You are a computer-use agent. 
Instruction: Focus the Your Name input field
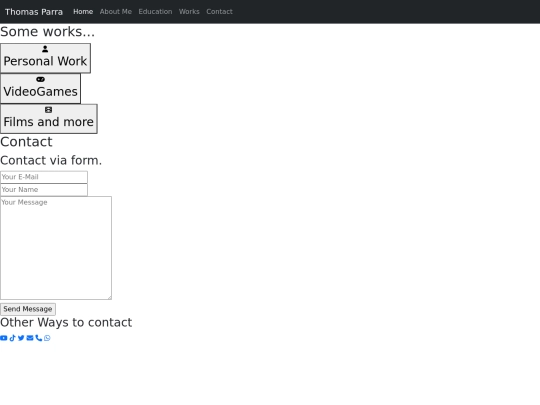[x=44, y=190]
